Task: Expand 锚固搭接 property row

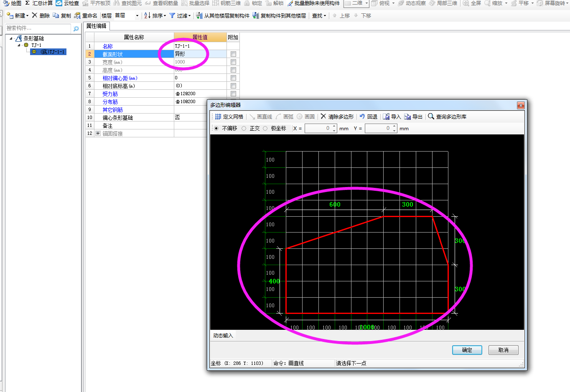Action: click(98, 134)
